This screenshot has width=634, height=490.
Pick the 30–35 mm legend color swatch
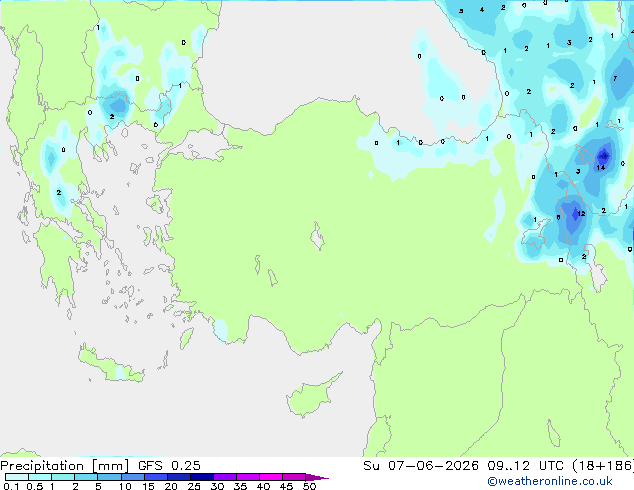[224, 477]
